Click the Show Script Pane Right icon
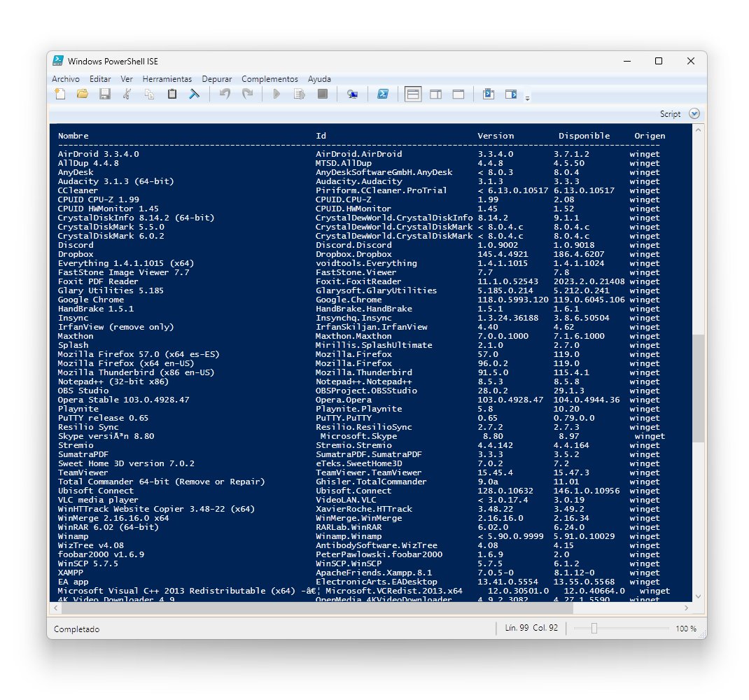The width and height of the screenshot is (749, 700). click(x=435, y=94)
